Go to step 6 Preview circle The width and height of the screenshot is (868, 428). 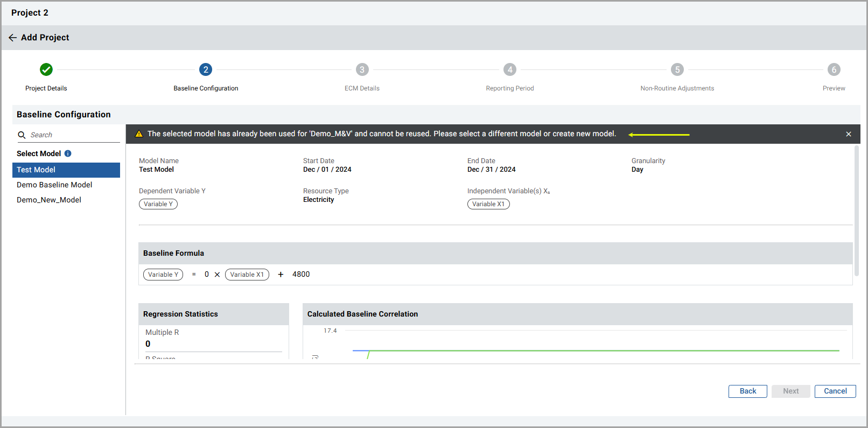[x=834, y=69]
